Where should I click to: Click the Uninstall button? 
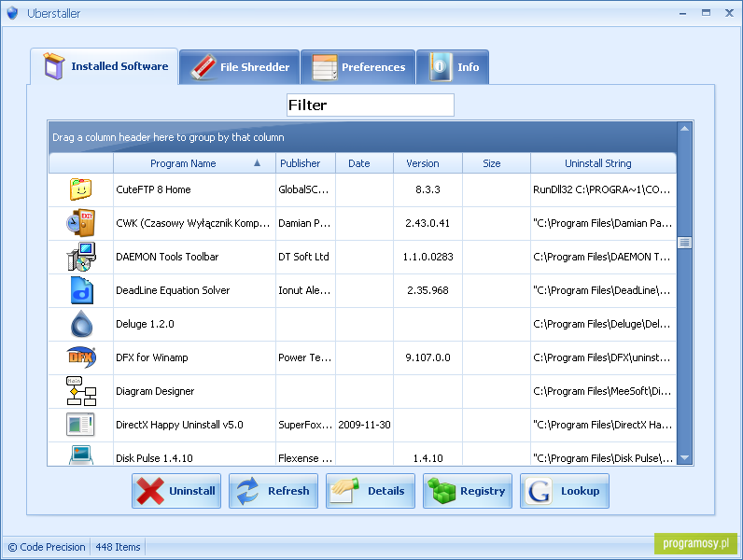(176, 491)
